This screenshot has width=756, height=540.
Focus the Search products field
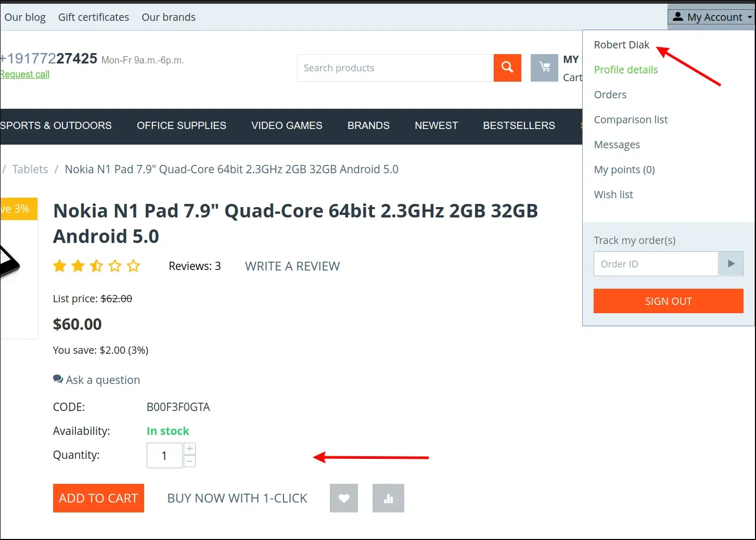[x=395, y=68]
